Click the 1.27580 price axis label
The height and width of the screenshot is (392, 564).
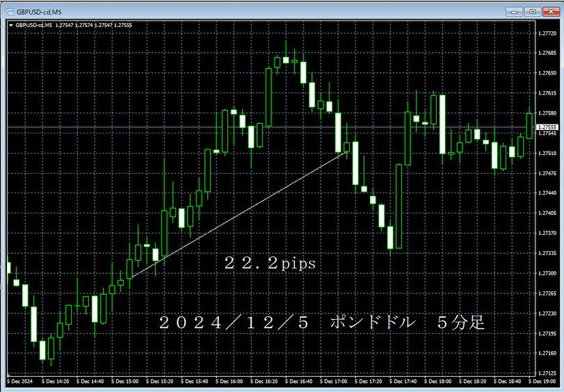pyautogui.click(x=547, y=113)
